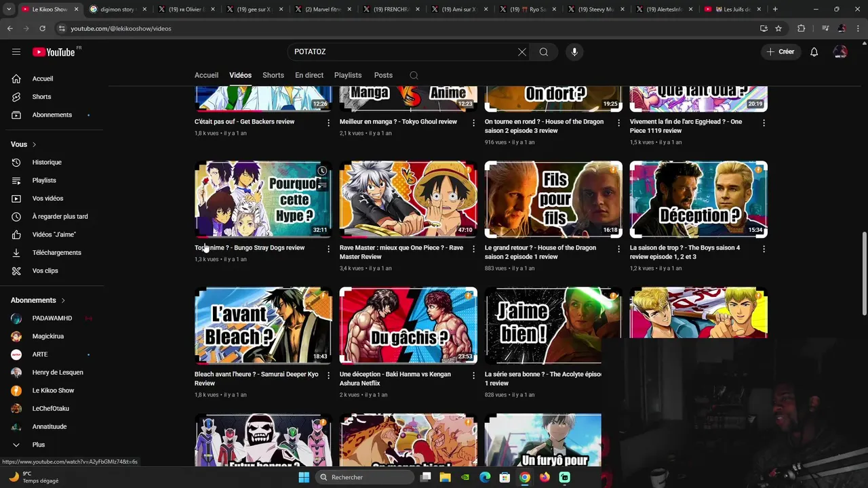868x488 pixels.
Task: Click the magnifier search button
Action: click(x=544, y=52)
